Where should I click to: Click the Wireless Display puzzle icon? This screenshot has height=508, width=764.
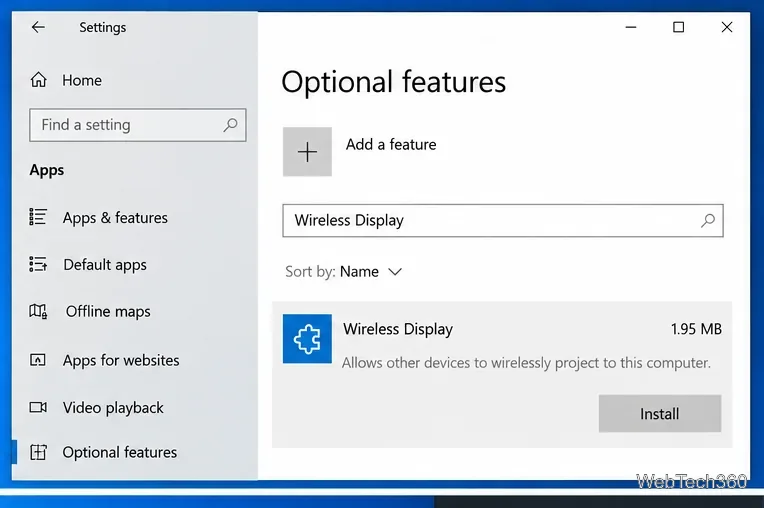tap(307, 339)
